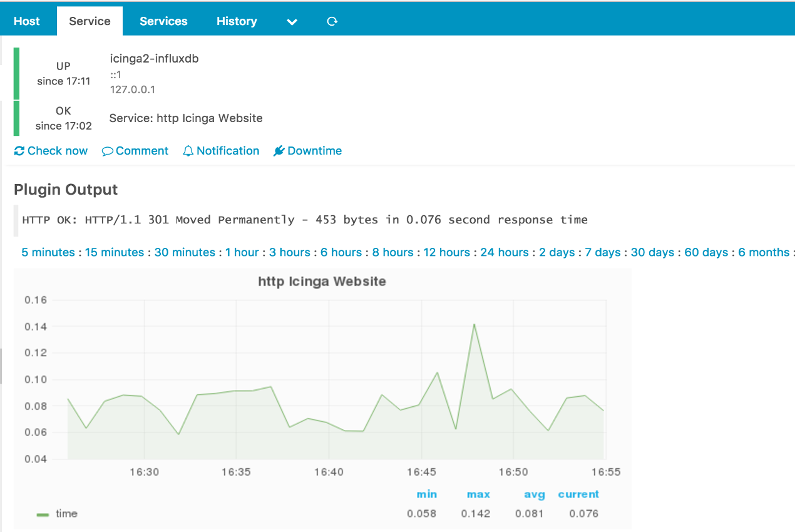Click the Comment speech bubble icon
This screenshot has width=795, height=532.
[x=108, y=151]
